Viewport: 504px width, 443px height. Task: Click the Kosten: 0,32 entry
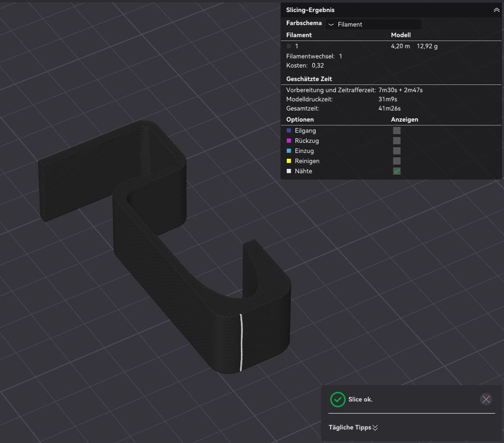click(x=305, y=65)
